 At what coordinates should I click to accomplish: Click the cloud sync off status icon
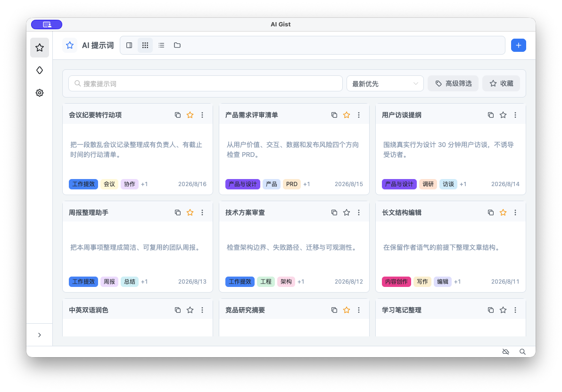click(506, 352)
